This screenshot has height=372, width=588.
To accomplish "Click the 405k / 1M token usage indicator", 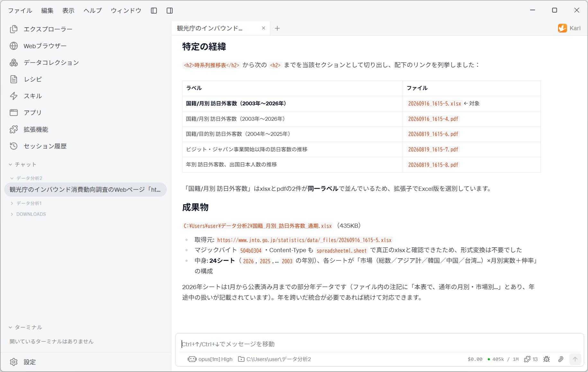I will pos(503,359).
